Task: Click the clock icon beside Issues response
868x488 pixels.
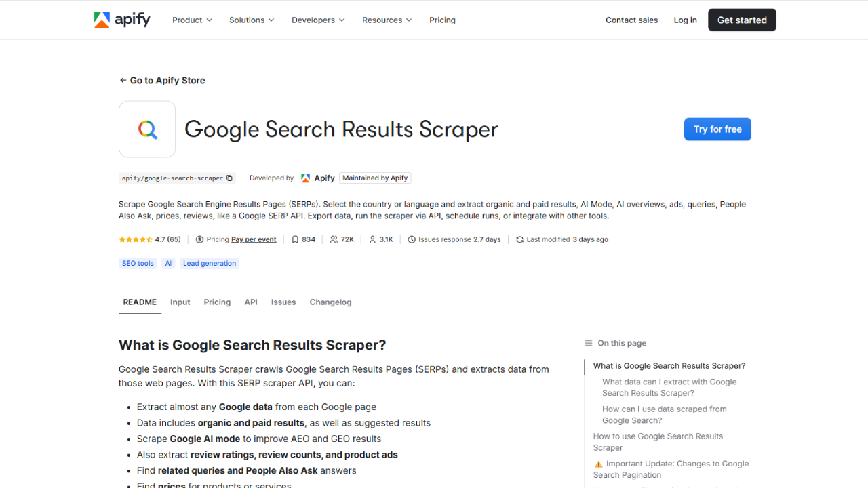Action: pos(412,239)
